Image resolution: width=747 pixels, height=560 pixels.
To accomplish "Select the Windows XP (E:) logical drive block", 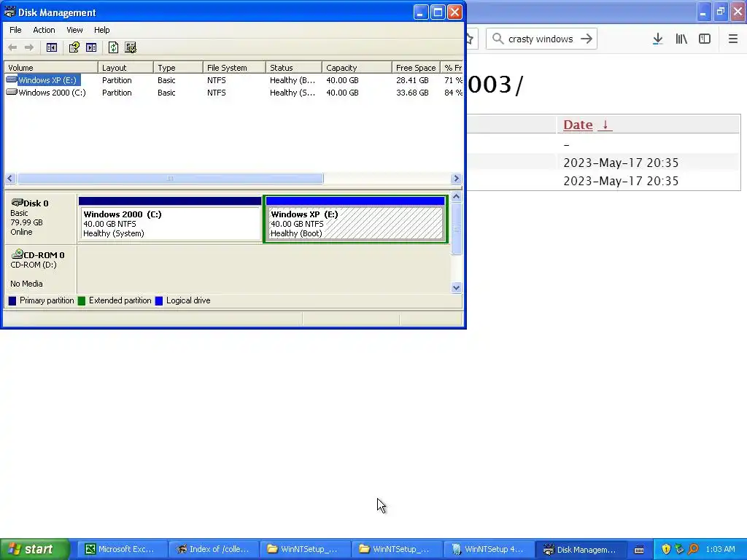I will tap(355, 219).
